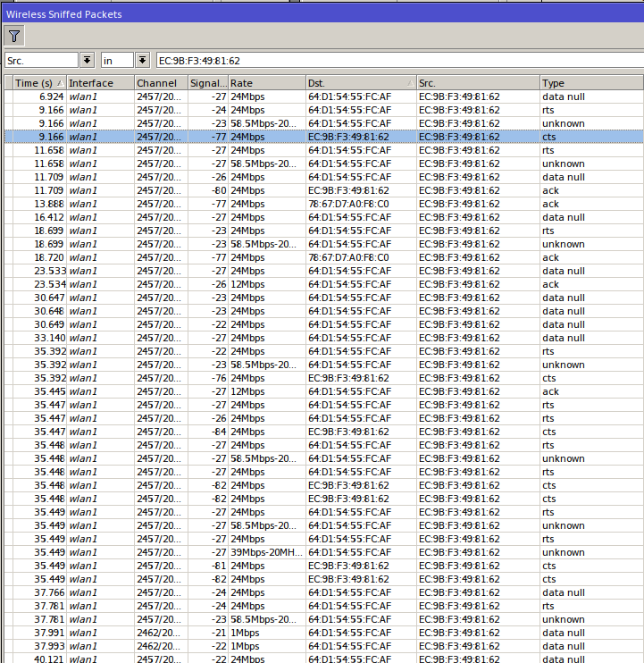Sort by Type column header
The width and height of the screenshot is (644, 663).
point(591,83)
